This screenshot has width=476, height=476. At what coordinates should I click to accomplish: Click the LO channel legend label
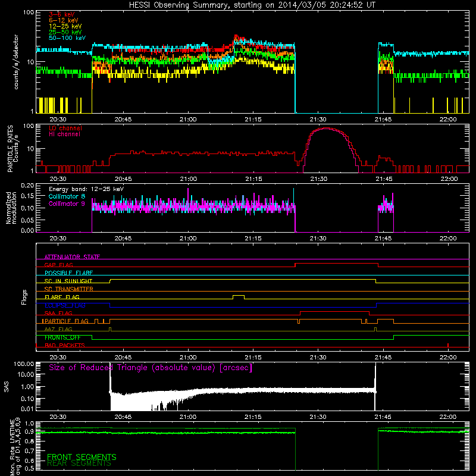(x=65, y=128)
